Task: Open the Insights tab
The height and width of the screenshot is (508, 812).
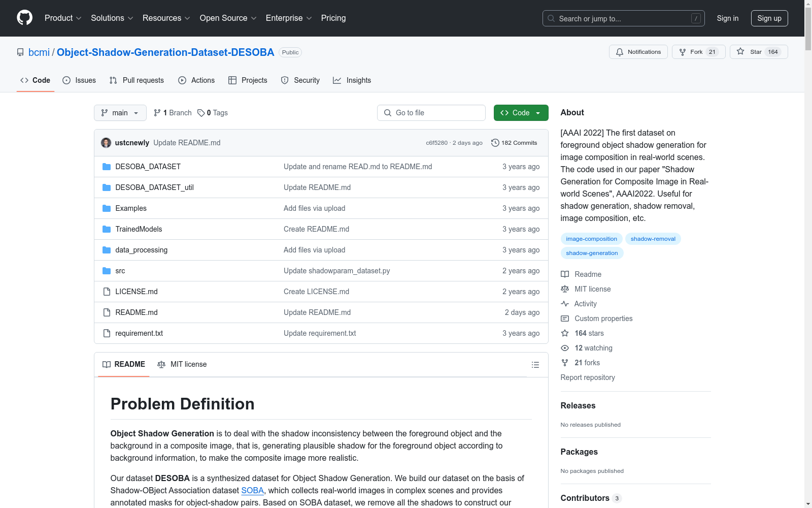Action: (x=352, y=80)
